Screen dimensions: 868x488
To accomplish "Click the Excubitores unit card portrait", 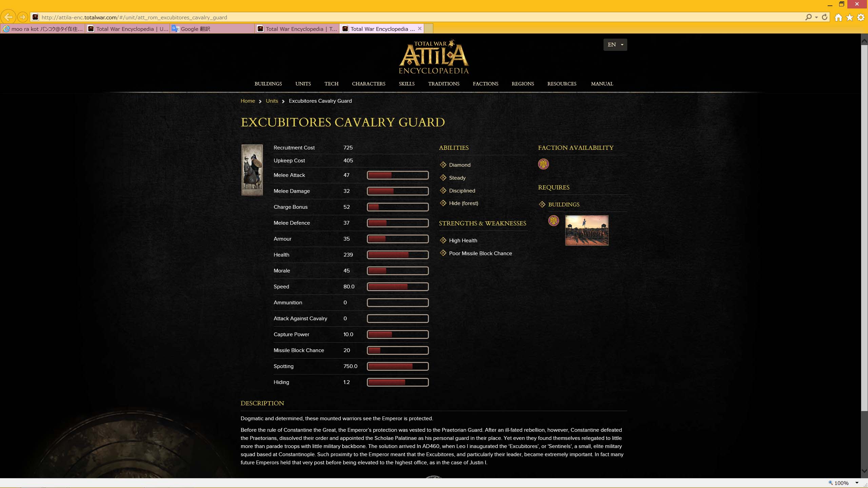I will 252,170.
